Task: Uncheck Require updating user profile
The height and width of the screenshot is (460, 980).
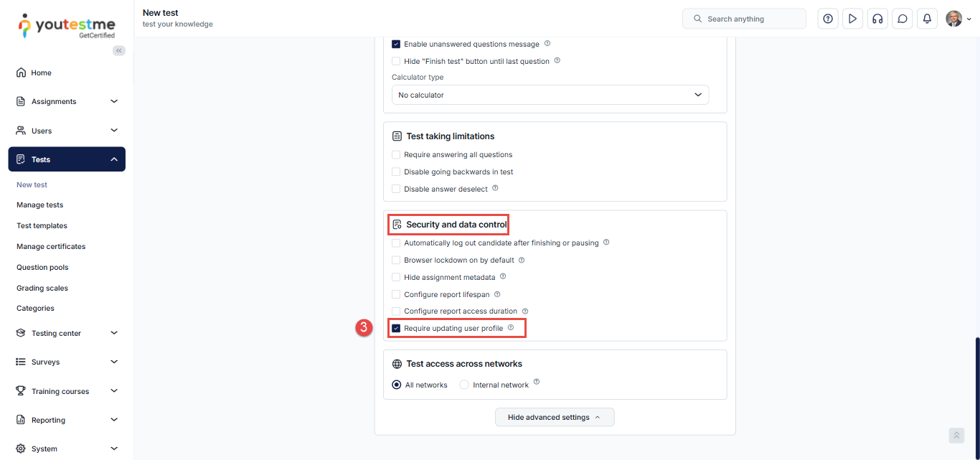Action: 396,328
